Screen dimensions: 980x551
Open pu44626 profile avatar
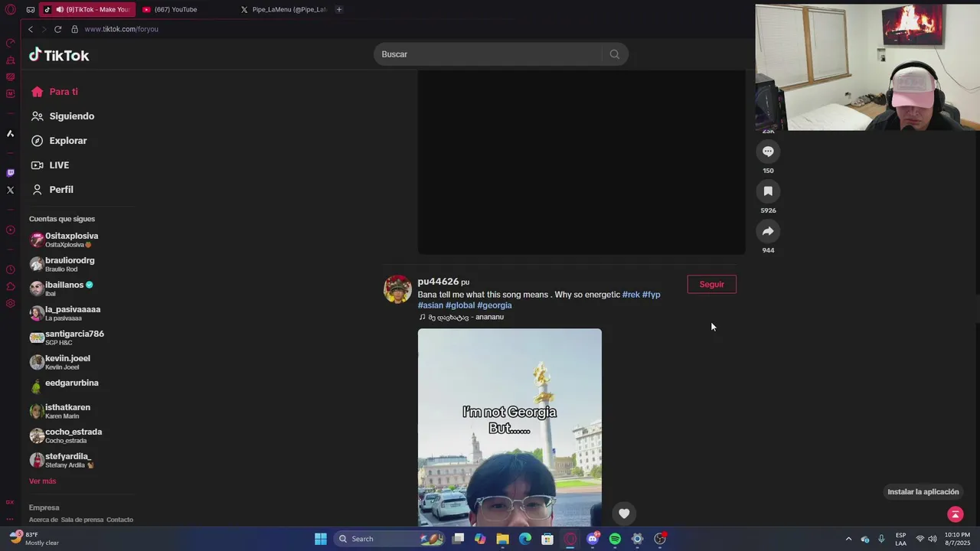(397, 289)
